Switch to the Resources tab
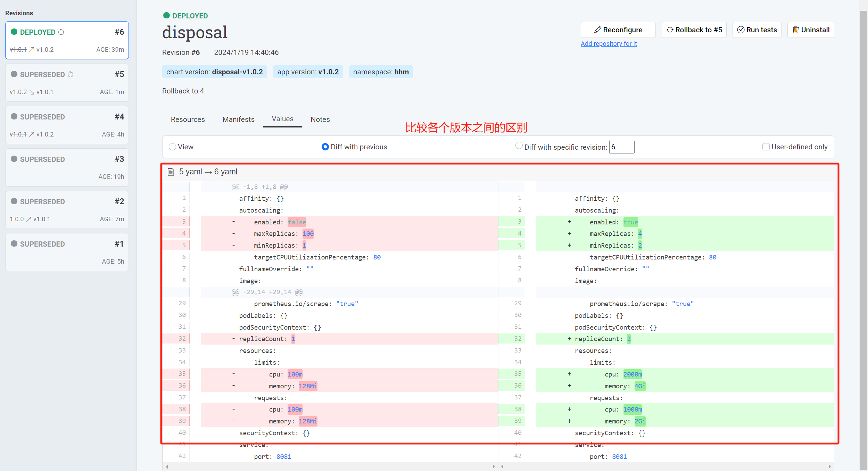Viewport: 868px width, 471px height. 188,119
